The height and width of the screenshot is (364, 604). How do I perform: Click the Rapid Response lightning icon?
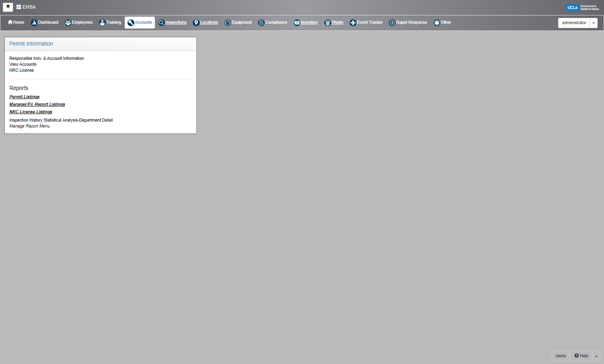(392, 23)
